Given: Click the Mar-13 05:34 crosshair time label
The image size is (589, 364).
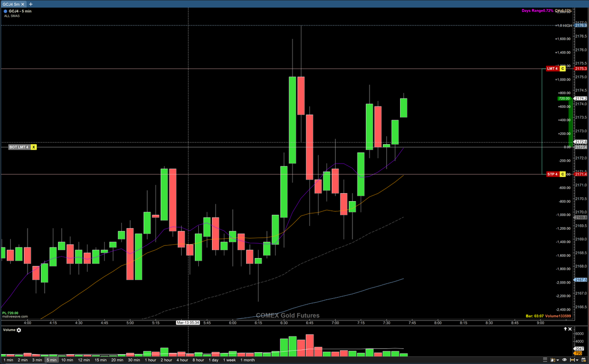Looking at the screenshot, I should click(188, 323).
